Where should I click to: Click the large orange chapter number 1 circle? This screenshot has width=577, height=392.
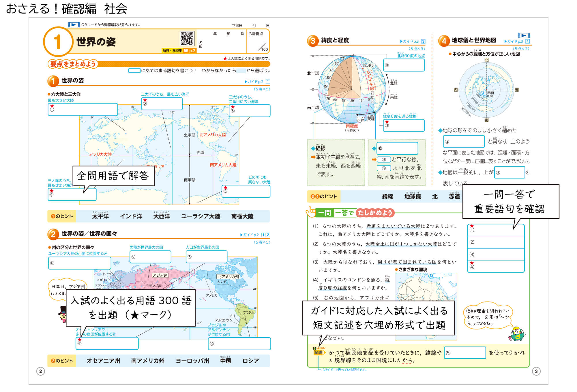(58, 42)
